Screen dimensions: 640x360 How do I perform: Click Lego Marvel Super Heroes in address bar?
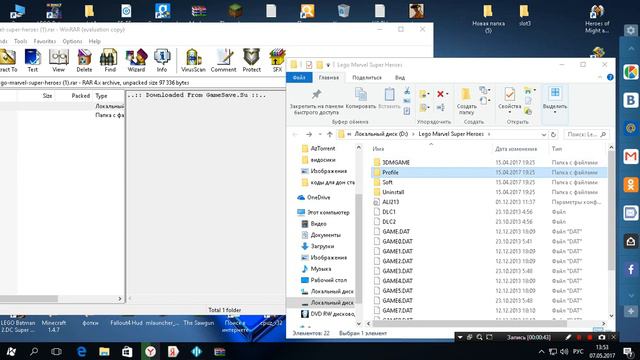(x=451, y=134)
